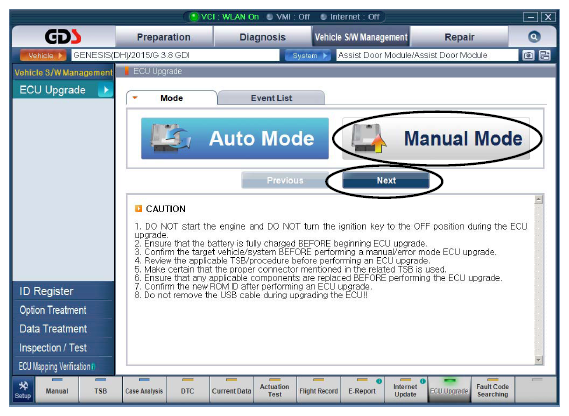Click the GDS logo
Viewport: 569px width, 416px height.
(x=63, y=36)
